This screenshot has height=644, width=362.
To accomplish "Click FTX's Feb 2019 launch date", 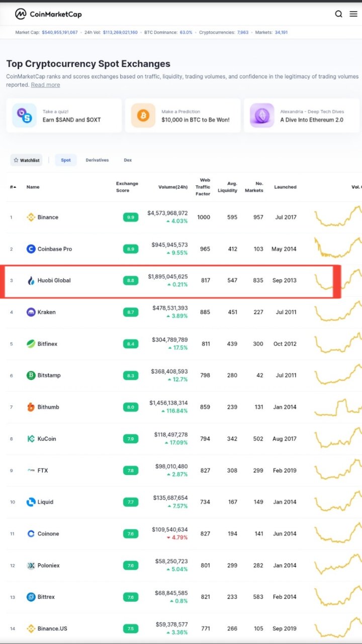I will click(x=285, y=470).
